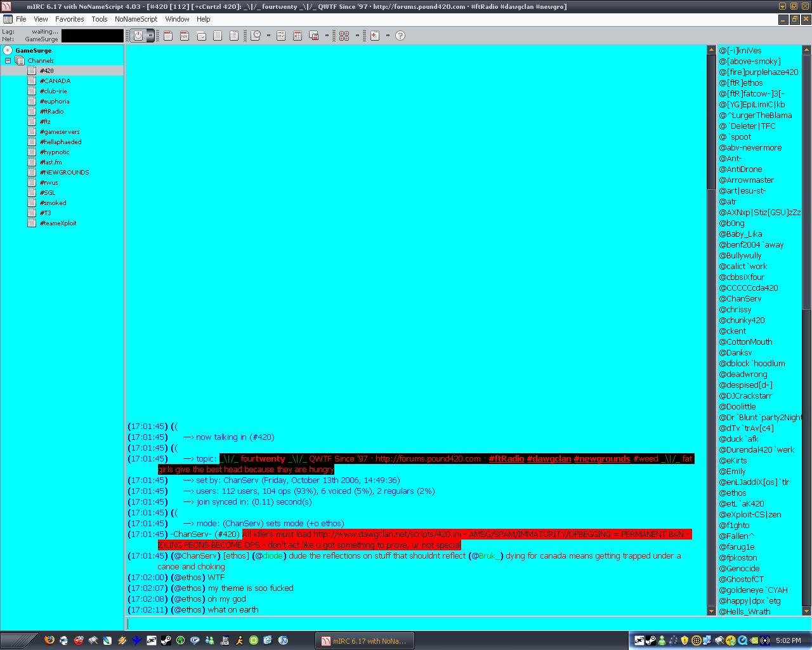Screen dimensions: 812x650
Task: Open the NoNameScript menu
Action: (x=136, y=19)
